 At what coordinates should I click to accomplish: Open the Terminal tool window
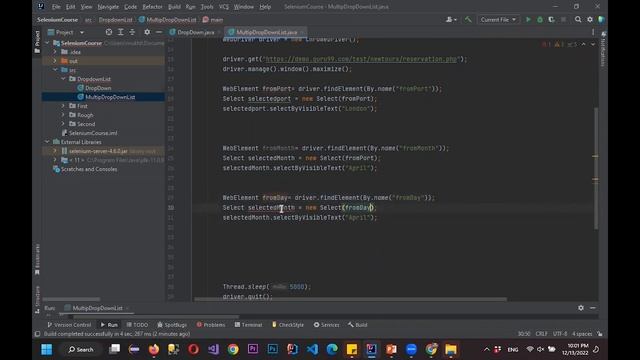248,324
